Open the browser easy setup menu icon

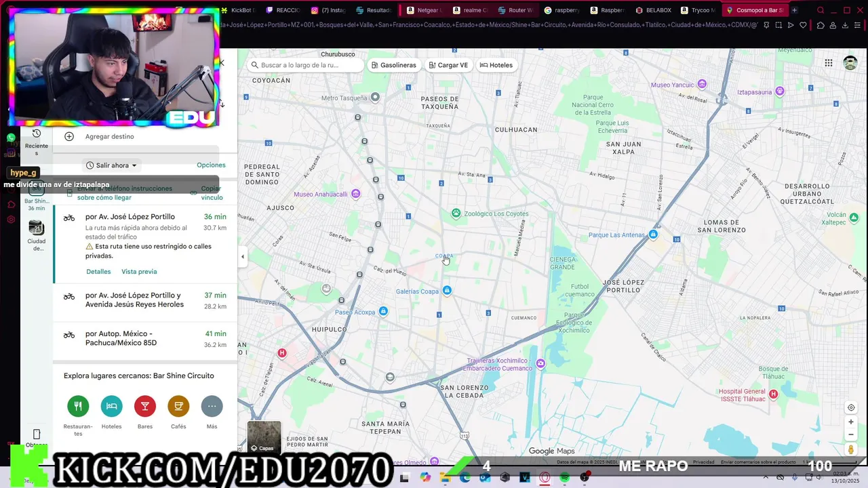click(x=859, y=25)
